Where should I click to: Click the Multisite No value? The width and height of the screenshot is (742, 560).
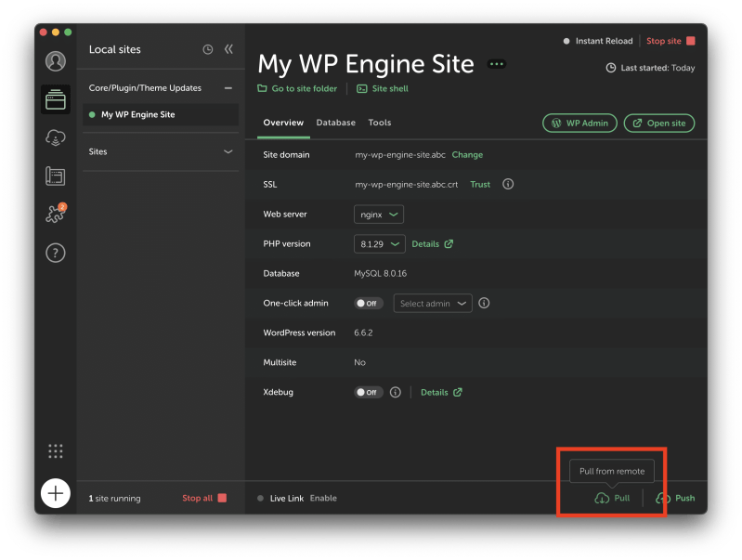[x=359, y=362]
